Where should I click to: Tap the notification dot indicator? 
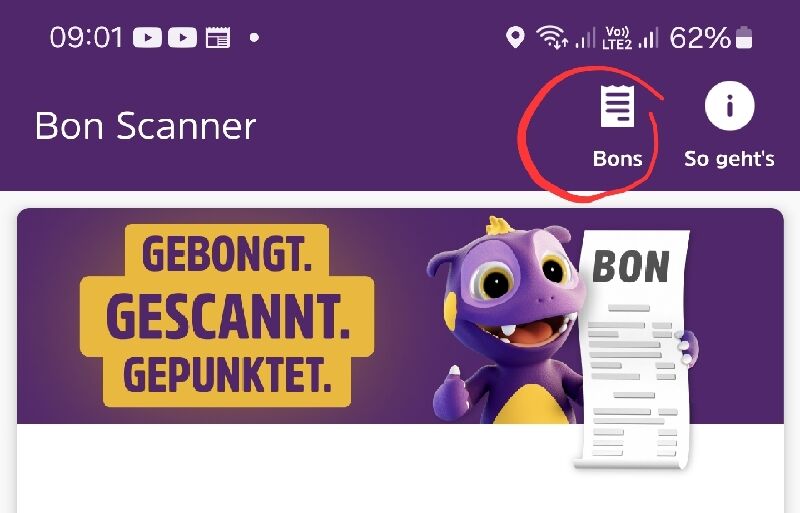(255, 38)
